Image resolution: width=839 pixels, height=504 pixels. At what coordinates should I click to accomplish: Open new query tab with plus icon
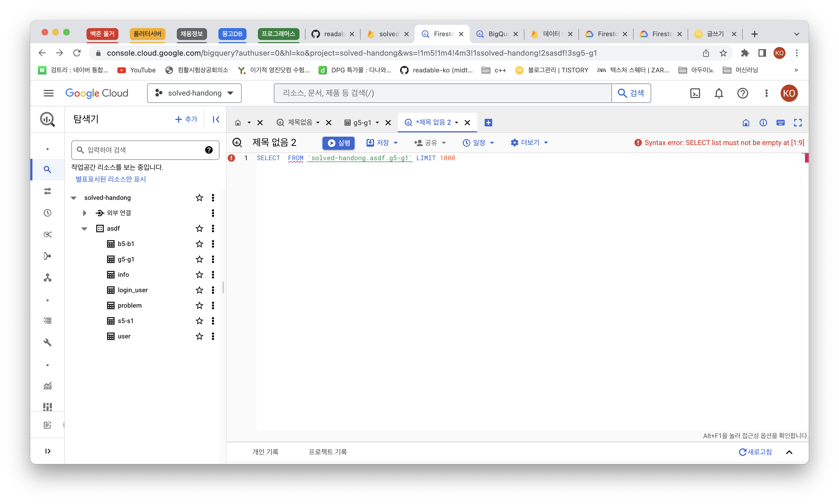[488, 123]
